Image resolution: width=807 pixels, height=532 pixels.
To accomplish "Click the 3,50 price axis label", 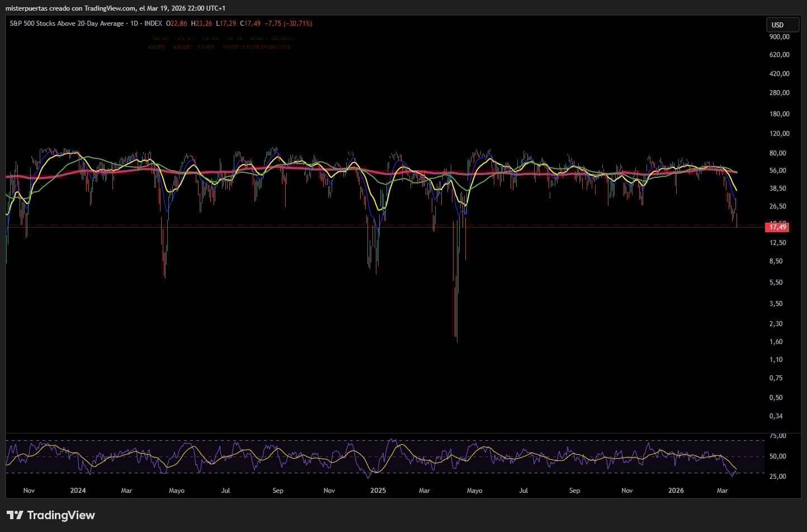I will pos(776,304).
